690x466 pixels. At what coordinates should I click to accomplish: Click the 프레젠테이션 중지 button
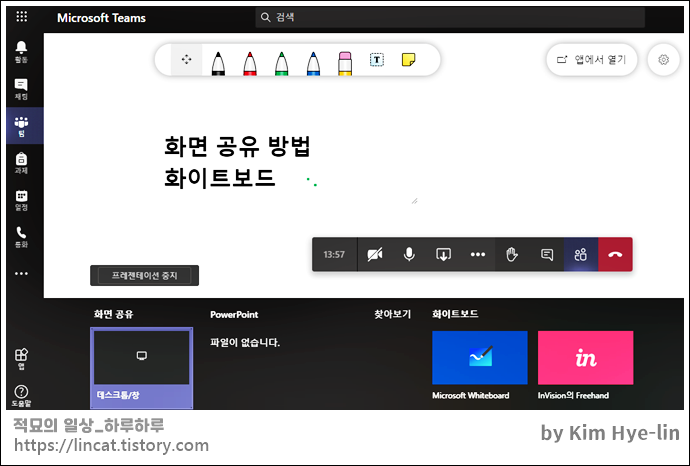[144, 275]
